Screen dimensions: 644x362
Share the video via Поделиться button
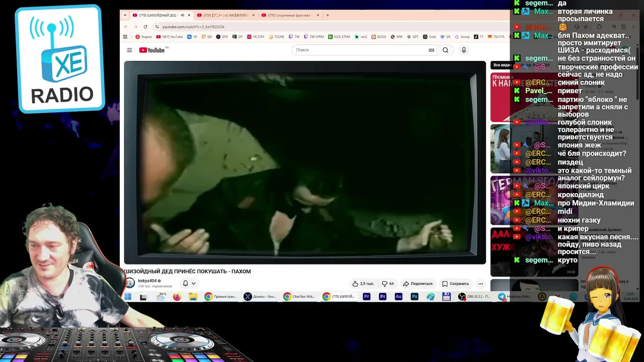(418, 284)
